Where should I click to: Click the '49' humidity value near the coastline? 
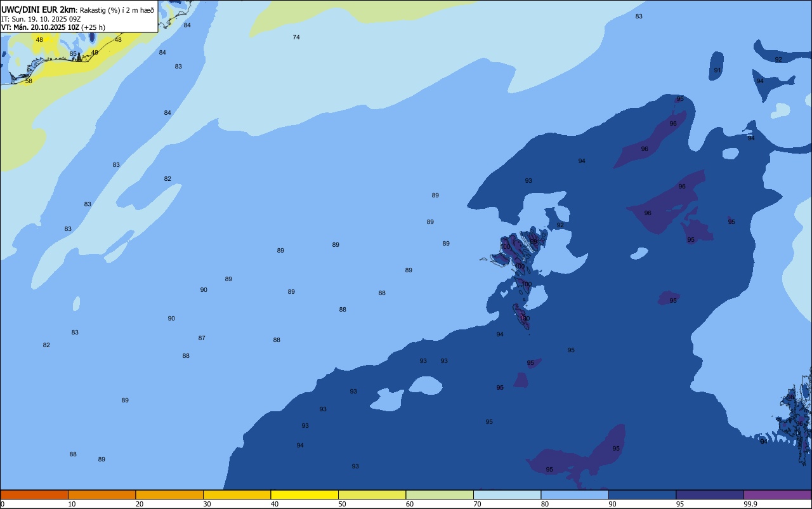pyautogui.click(x=95, y=53)
